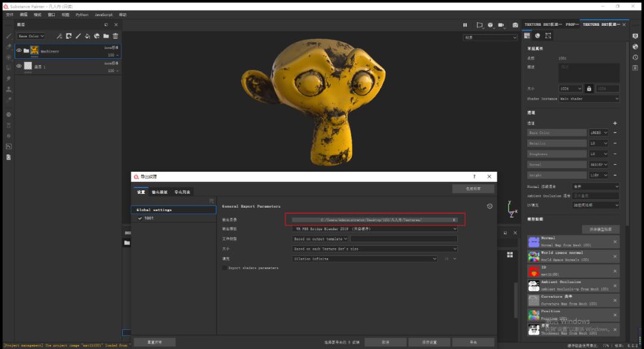Click the 导出 button to export textures
Viewport: 644px width, 349px height.
pos(474,342)
